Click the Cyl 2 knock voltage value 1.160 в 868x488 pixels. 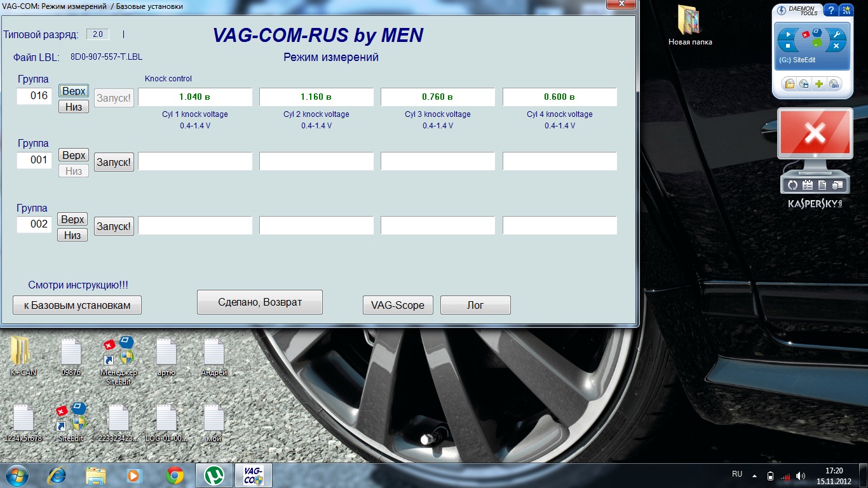pyautogui.click(x=316, y=97)
